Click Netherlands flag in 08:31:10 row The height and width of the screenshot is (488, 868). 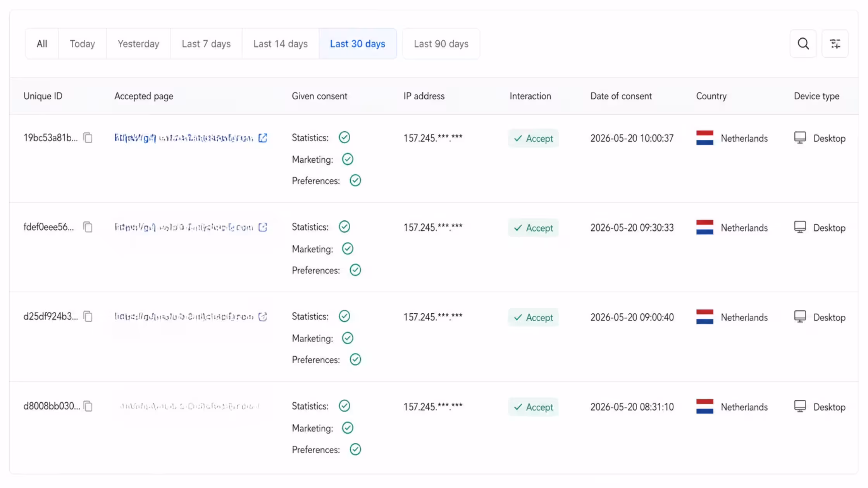pyautogui.click(x=704, y=407)
